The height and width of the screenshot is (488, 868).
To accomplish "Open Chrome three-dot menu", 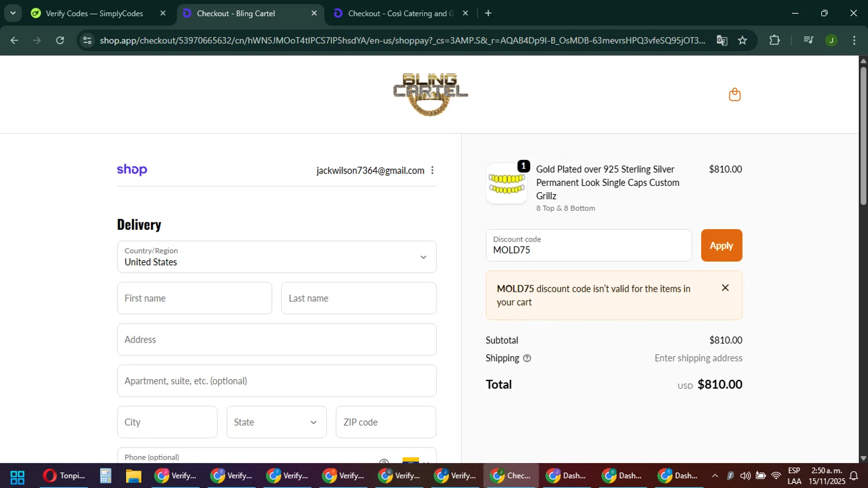I will click(x=854, y=41).
